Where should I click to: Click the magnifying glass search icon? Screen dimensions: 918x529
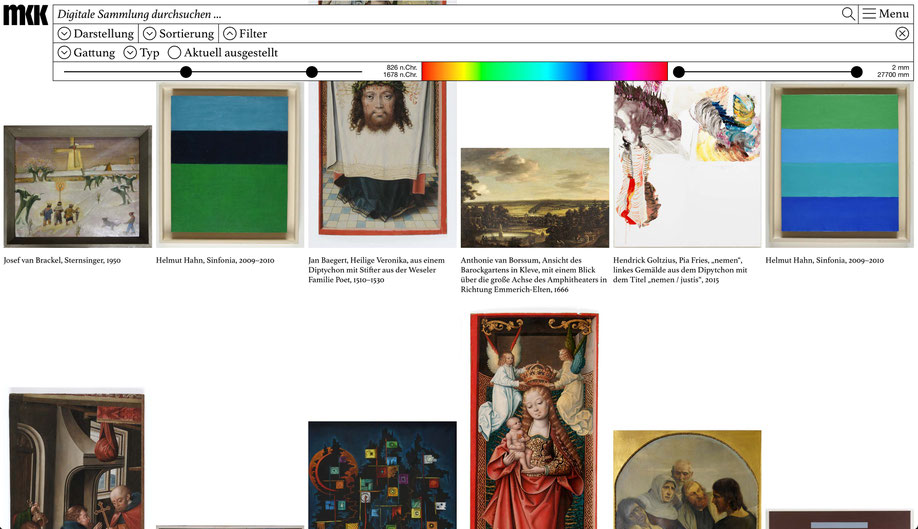[848, 13]
